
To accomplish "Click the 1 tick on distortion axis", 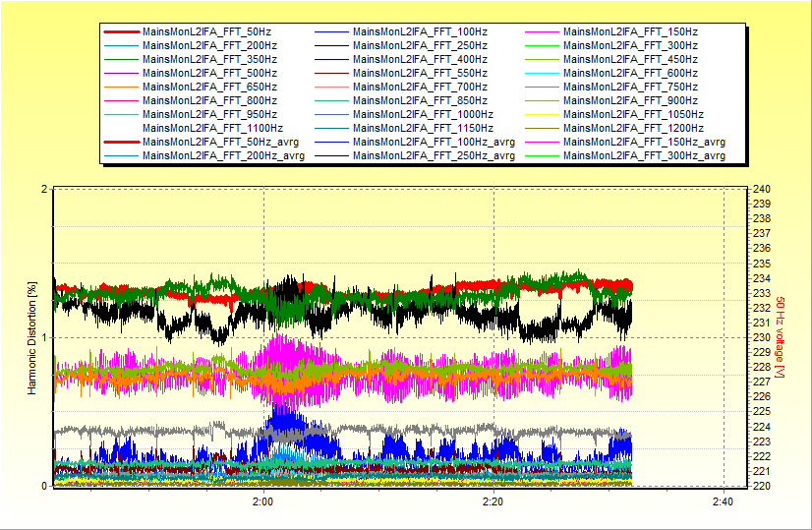I will [x=44, y=338].
